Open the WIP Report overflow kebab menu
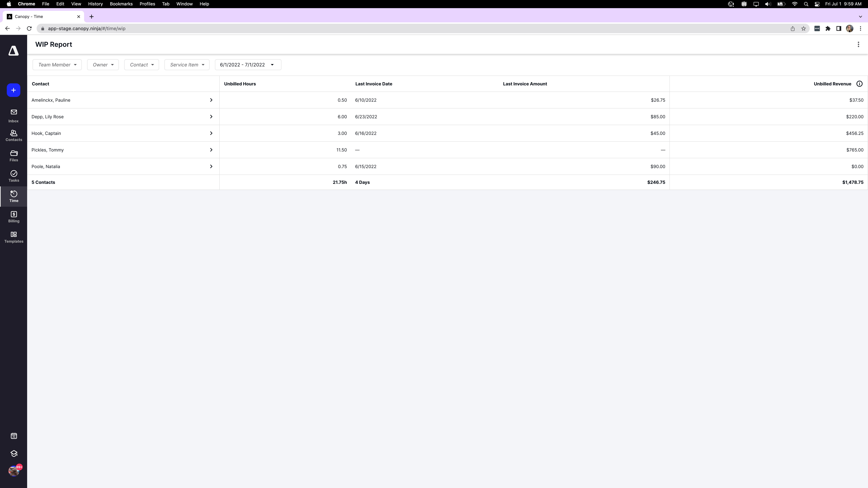Screen dimensions: 868x488 858,44
